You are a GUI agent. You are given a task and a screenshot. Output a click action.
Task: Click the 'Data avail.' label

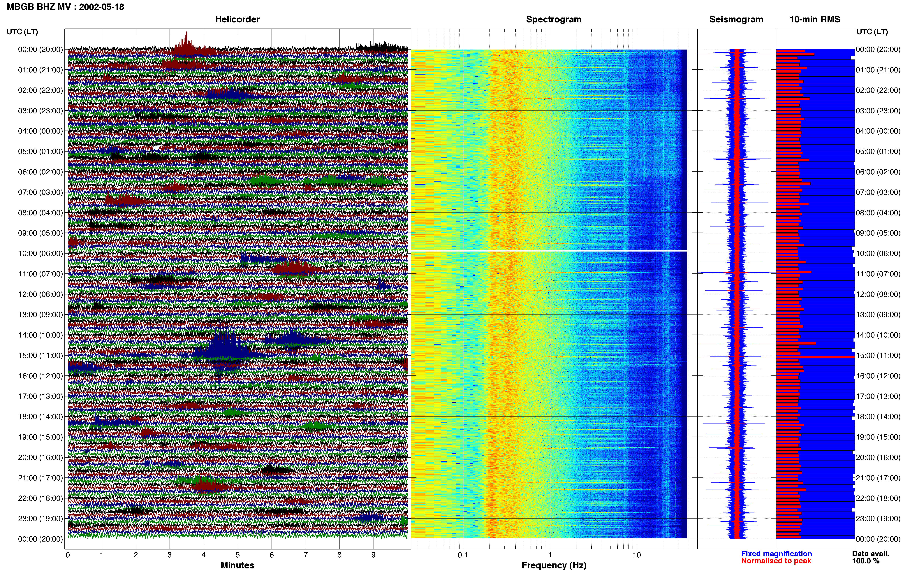870,554
